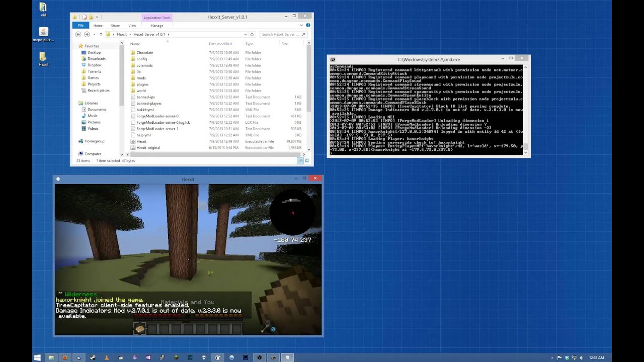Click the cmd.exe title bar icon
Image resolution: width=644 pixels, height=362 pixels.
click(333, 59)
